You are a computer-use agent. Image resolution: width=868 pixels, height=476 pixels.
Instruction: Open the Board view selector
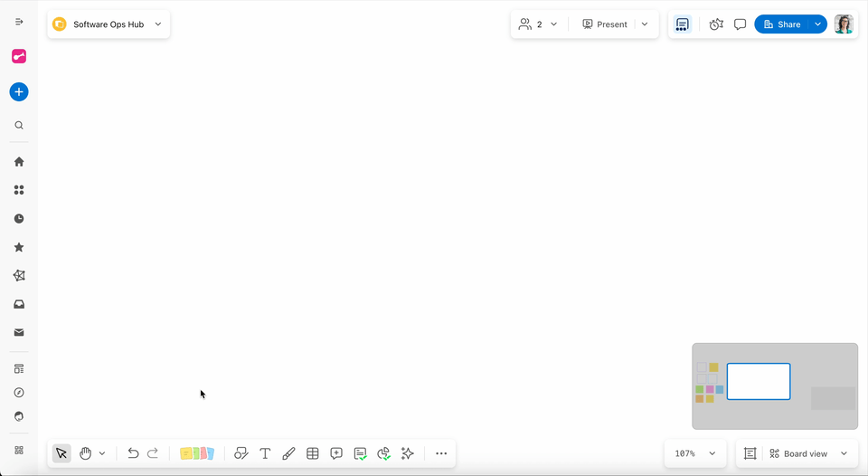808,453
